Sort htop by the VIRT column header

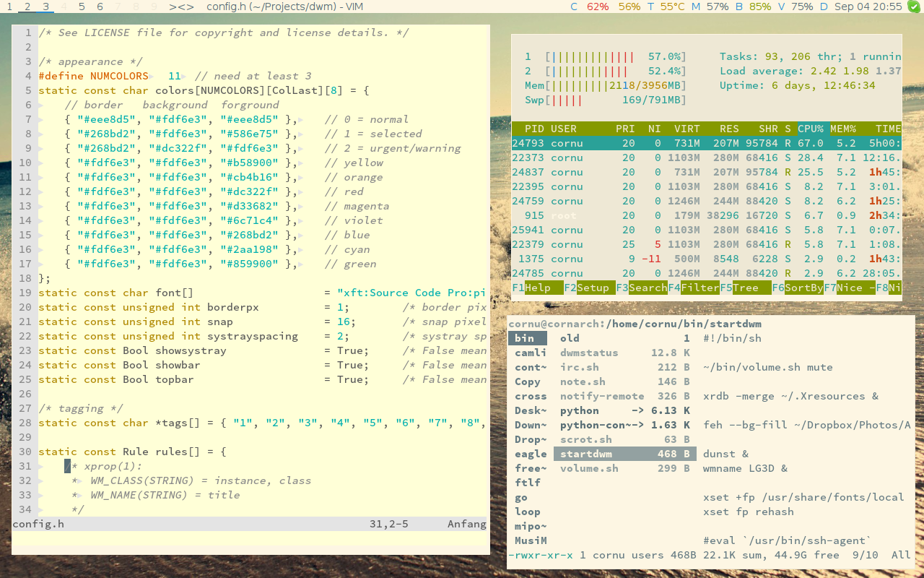[x=686, y=129]
